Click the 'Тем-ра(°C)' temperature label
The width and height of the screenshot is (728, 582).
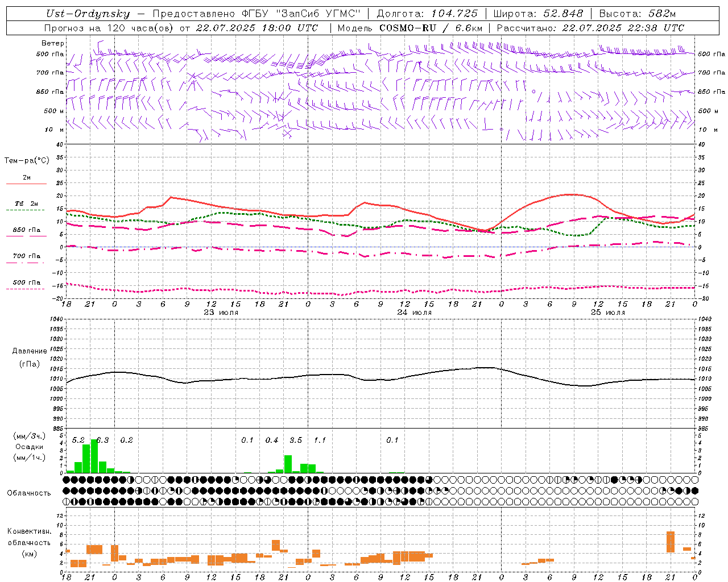[x=27, y=161]
